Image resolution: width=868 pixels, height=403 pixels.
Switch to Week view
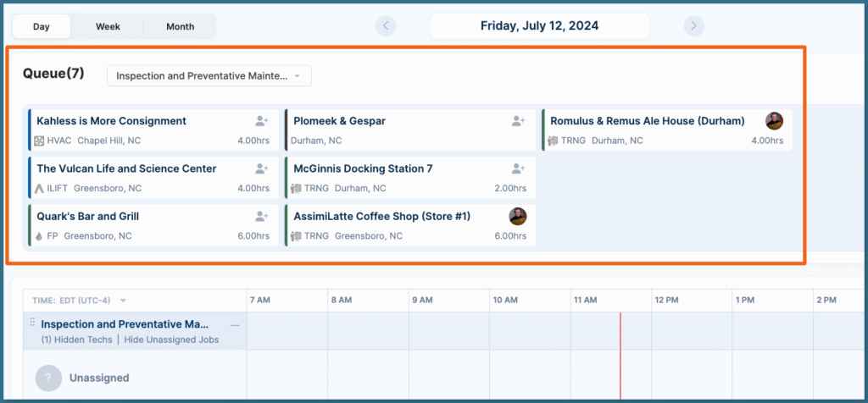(108, 26)
